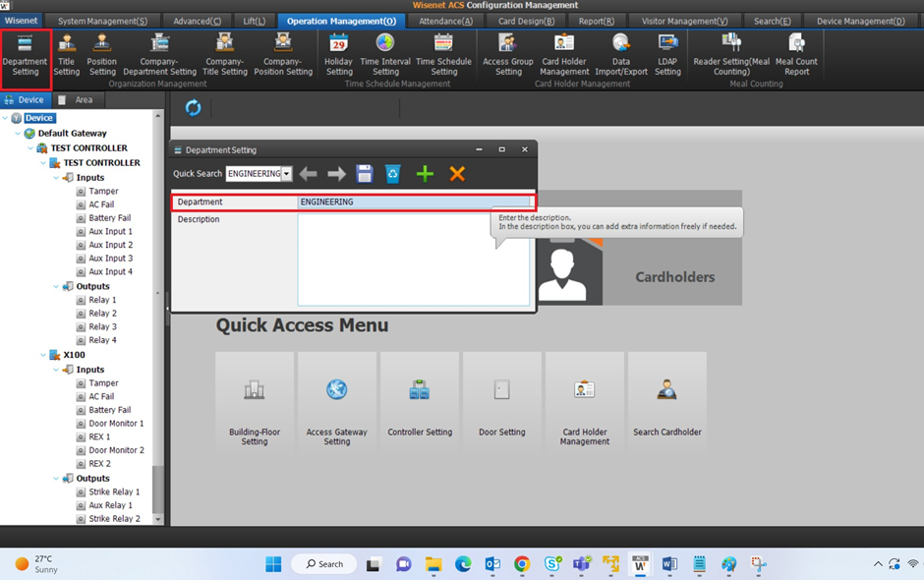Open the LDAP Setting icon

667,43
